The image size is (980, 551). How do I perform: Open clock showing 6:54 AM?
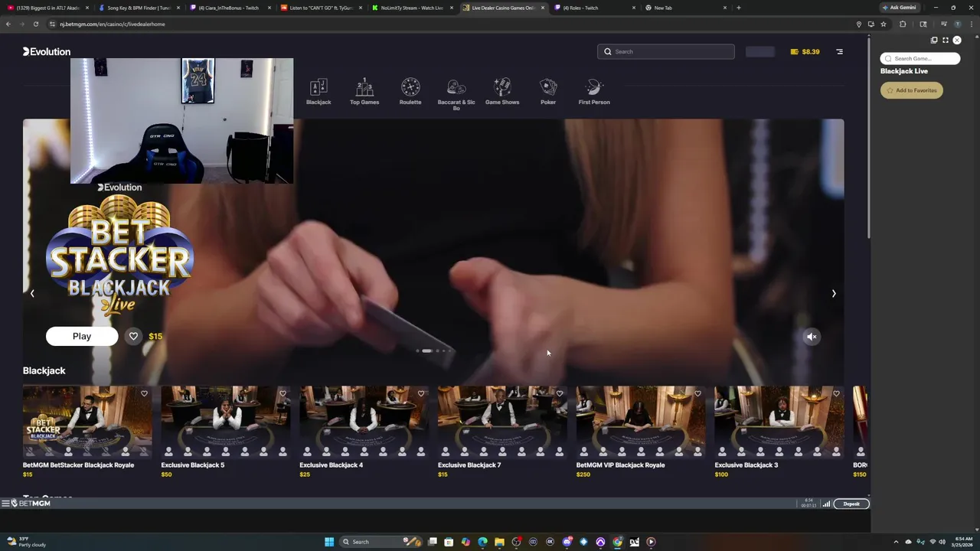point(962,542)
